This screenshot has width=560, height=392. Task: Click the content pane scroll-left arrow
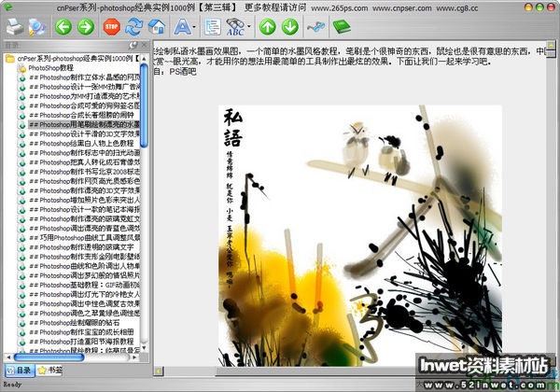(x=159, y=371)
